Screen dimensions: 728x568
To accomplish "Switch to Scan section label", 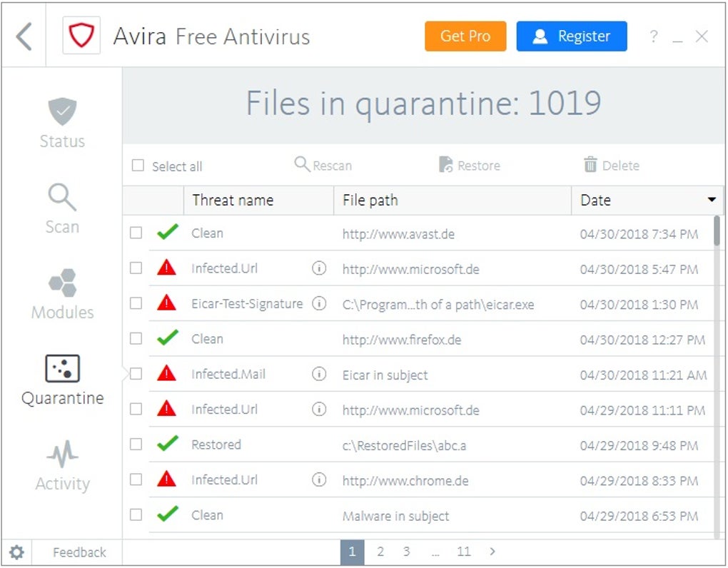I will tap(62, 227).
